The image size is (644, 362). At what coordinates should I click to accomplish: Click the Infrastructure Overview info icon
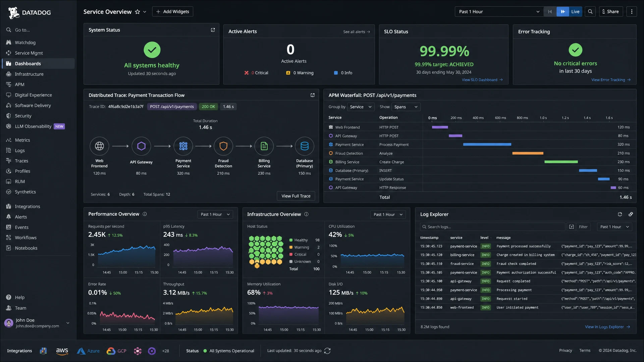pyautogui.click(x=306, y=214)
